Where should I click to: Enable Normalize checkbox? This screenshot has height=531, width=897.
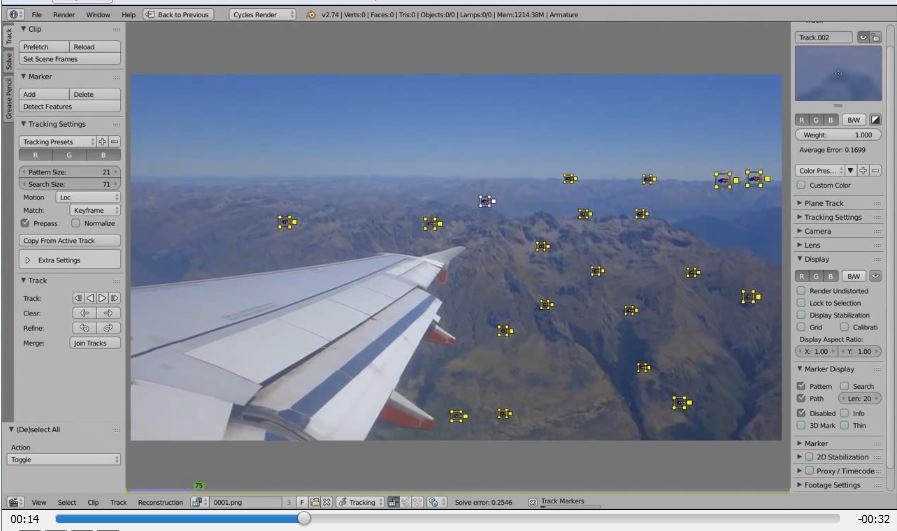pos(76,223)
